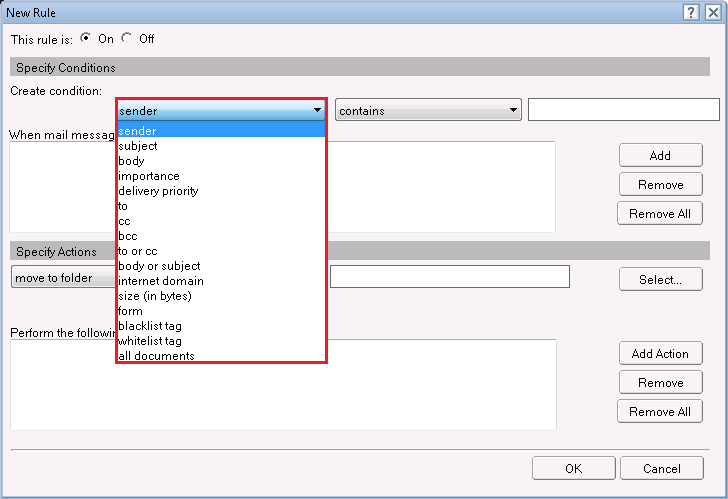Click the Help question mark icon
The width and height of the screenshot is (728, 499).
[x=691, y=12]
